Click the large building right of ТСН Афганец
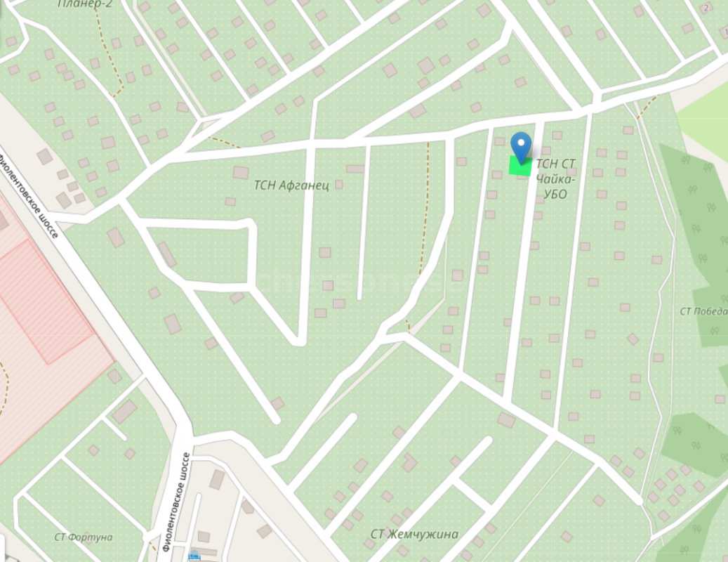The height and width of the screenshot is (562, 728). point(355,169)
